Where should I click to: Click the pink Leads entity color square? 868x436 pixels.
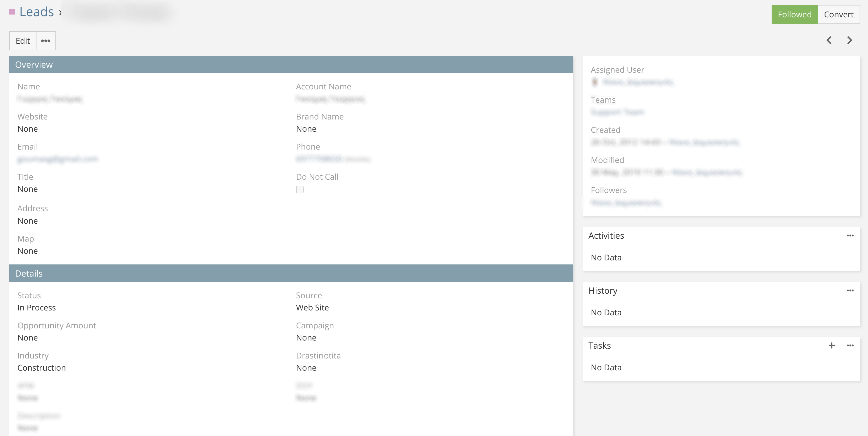pyautogui.click(x=12, y=12)
